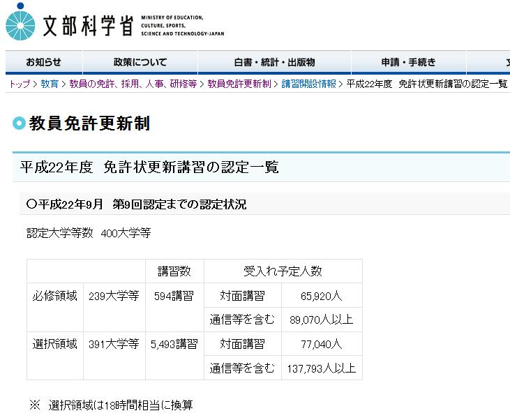Image resolution: width=510 pixels, height=420 pixels.
Task: Click the 65,920人 value in the table
Action: point(322,295)
